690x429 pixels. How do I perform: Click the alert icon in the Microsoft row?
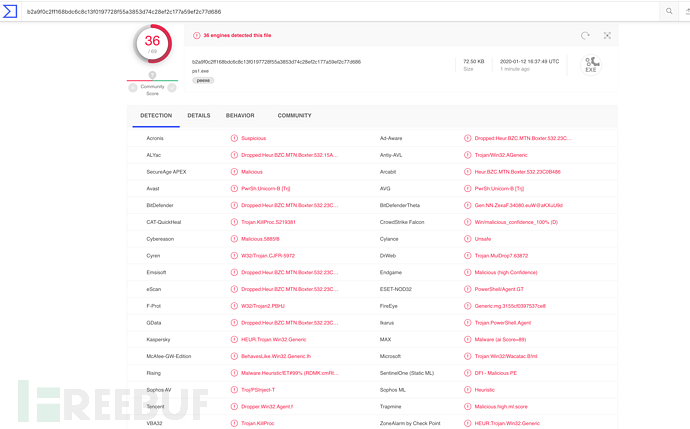tap(467, 356)
